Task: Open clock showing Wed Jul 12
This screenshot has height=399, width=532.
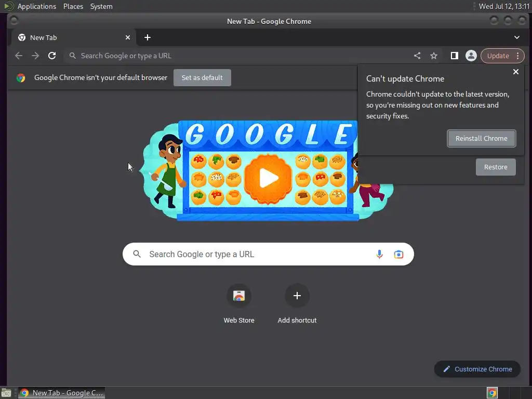Action: tap(504, 6)
